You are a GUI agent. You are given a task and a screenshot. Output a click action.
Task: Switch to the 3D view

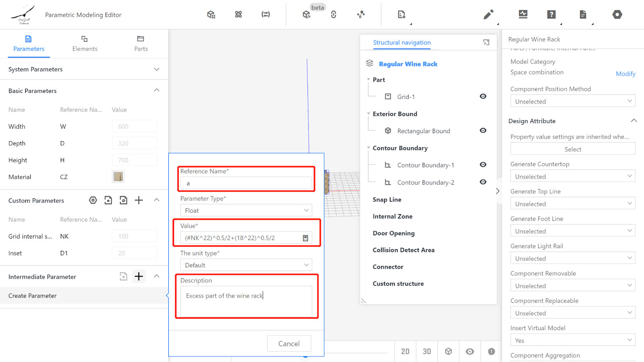[x=427, y=352]
